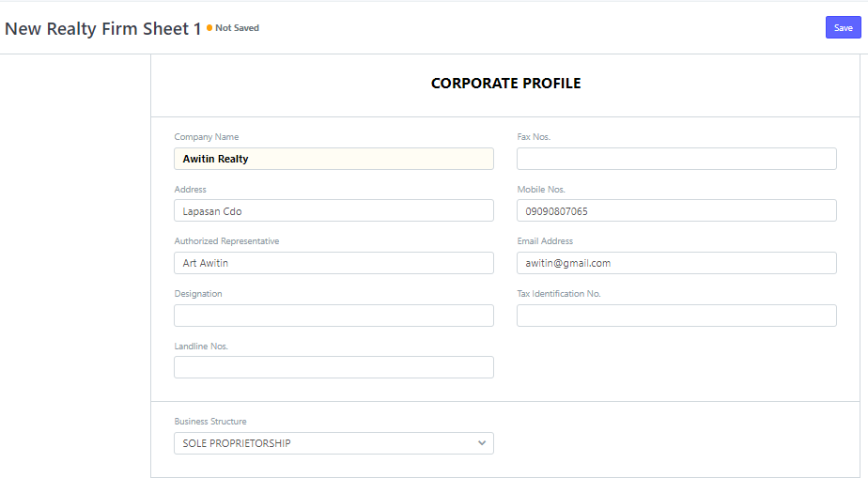Click the Tax Identification No. field
868x478 pixels.
point(676,316)
